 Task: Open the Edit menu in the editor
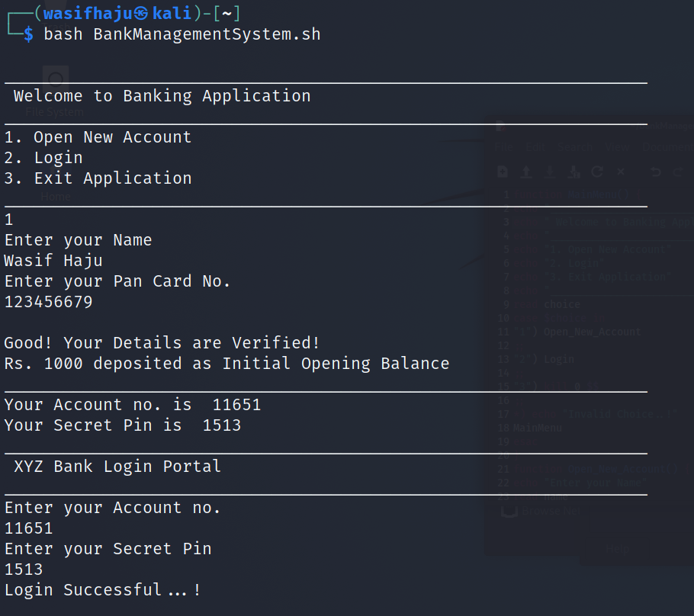point(535,146)
